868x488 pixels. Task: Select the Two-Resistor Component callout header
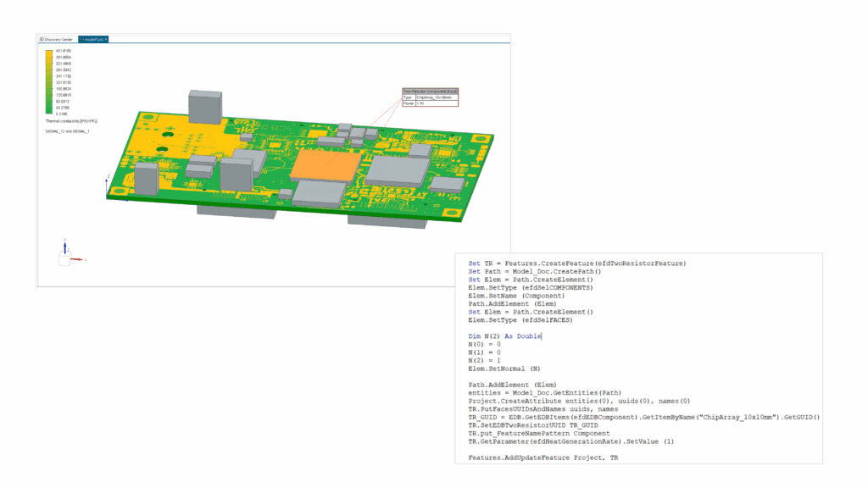pos(430,91)
